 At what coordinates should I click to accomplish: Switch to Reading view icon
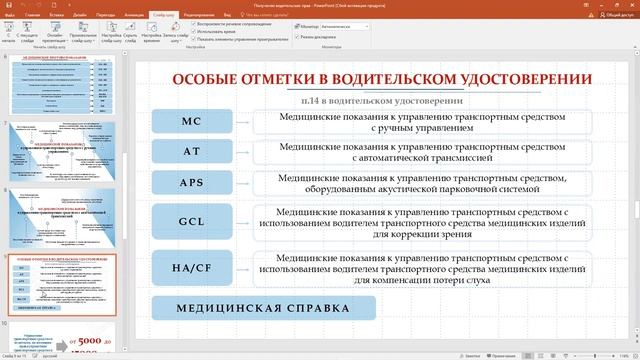pos(553,356)
